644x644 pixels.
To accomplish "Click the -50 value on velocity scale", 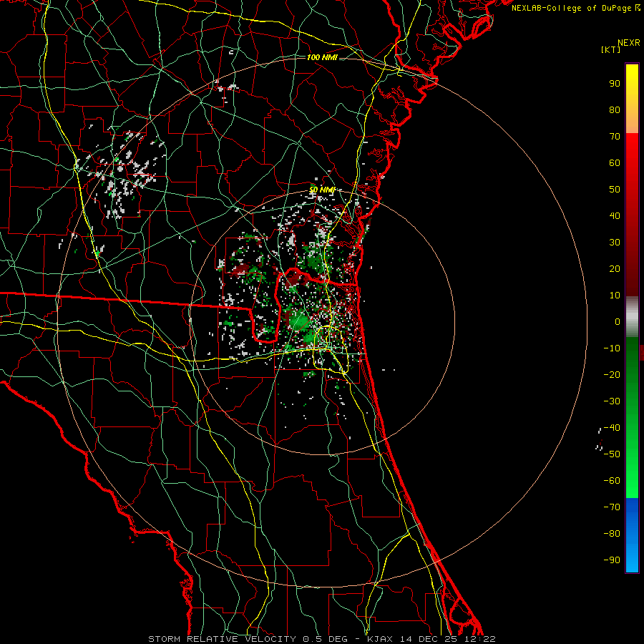I will 612,454.
